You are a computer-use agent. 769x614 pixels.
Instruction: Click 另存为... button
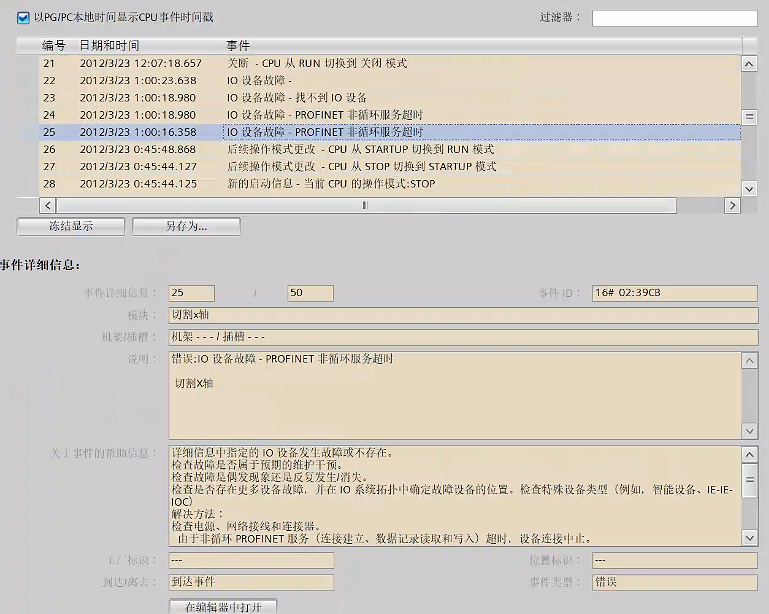186,226
